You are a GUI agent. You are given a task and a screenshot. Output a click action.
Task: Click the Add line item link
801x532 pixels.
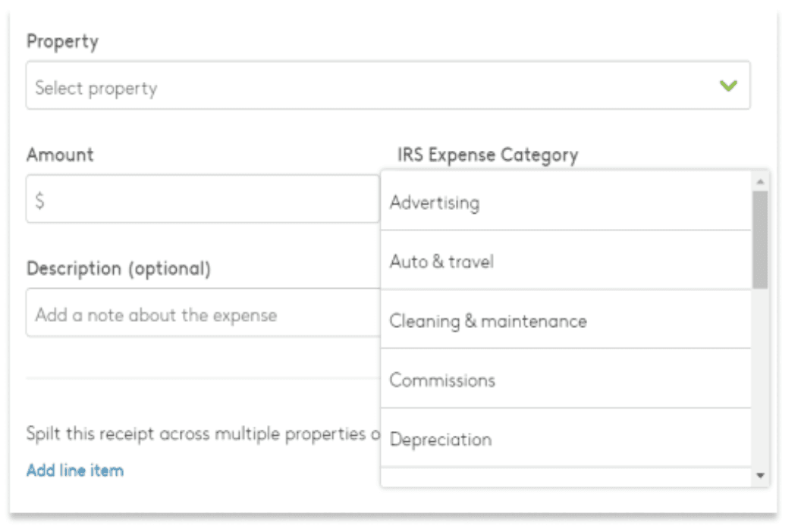pyautogui.click(x=74, y=471)
